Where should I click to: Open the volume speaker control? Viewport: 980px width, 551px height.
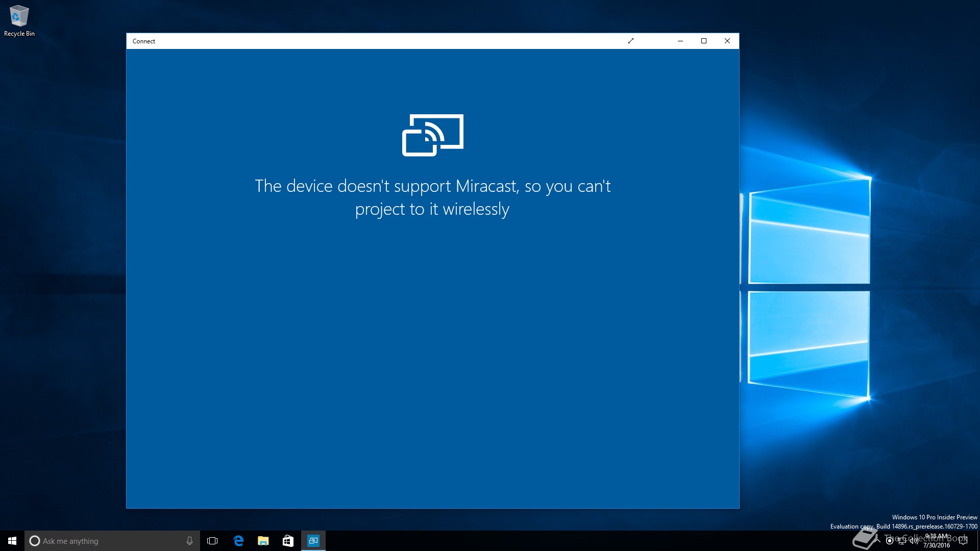click(x=914, y=541)
